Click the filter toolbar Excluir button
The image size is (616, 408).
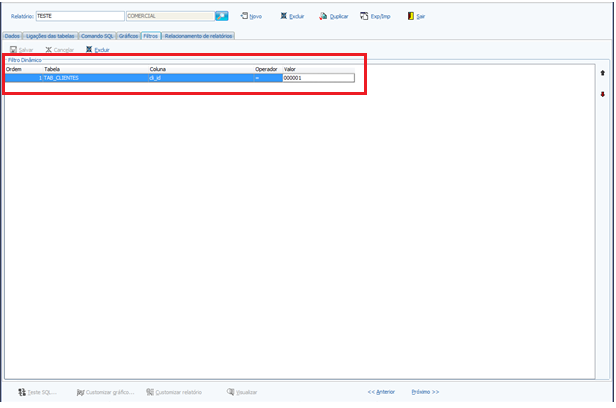pos(98,49)
